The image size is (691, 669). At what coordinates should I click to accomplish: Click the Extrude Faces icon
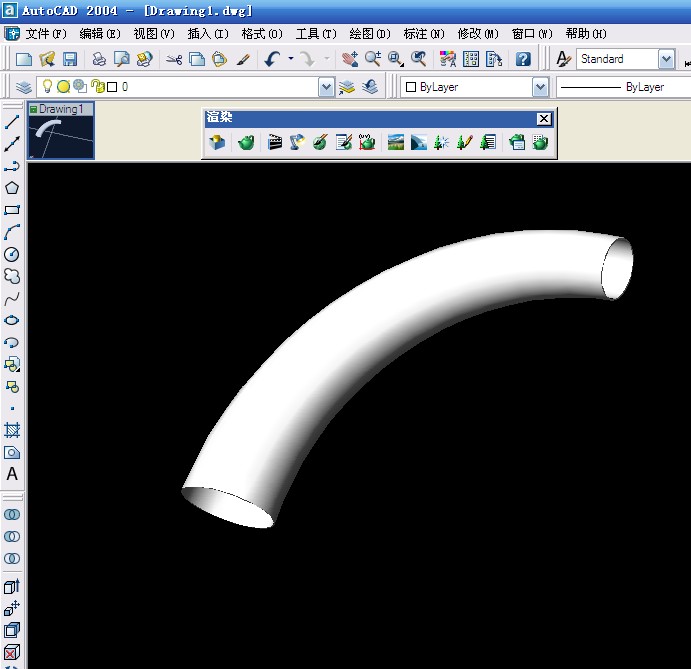pos(12,587)
